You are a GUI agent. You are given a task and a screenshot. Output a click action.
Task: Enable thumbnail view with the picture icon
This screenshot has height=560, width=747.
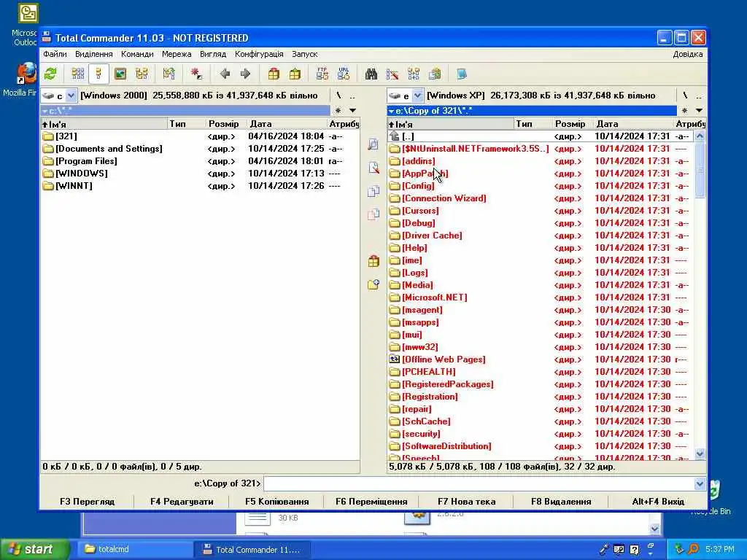pyautogui.click(x=120, y=74)
